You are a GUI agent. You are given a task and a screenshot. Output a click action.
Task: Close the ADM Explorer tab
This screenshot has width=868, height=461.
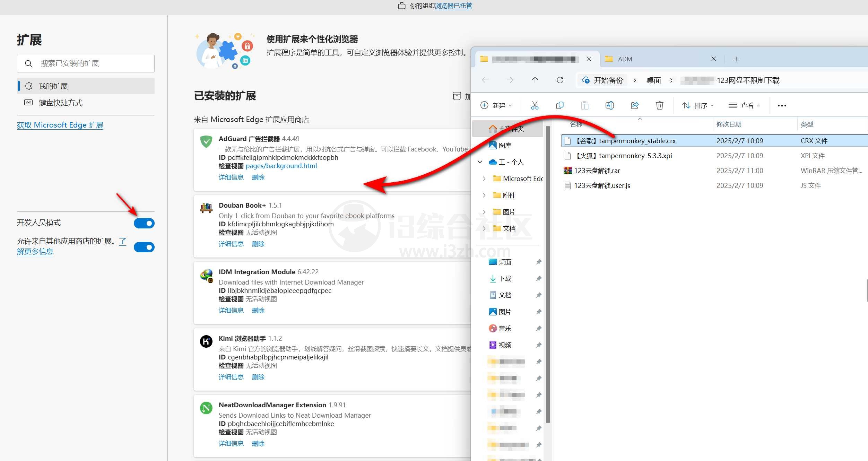[x=713, y=59]
